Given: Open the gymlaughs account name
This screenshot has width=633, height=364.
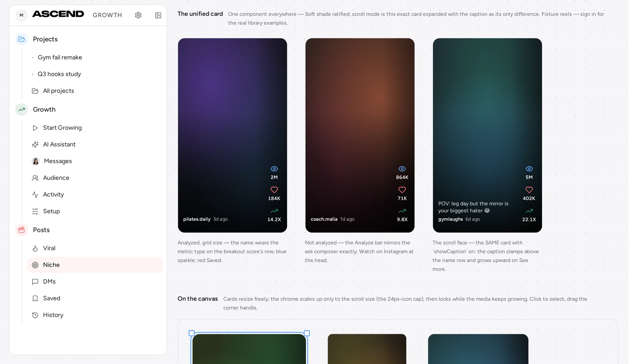Looking at the screenshot, I should pos(450,219).
